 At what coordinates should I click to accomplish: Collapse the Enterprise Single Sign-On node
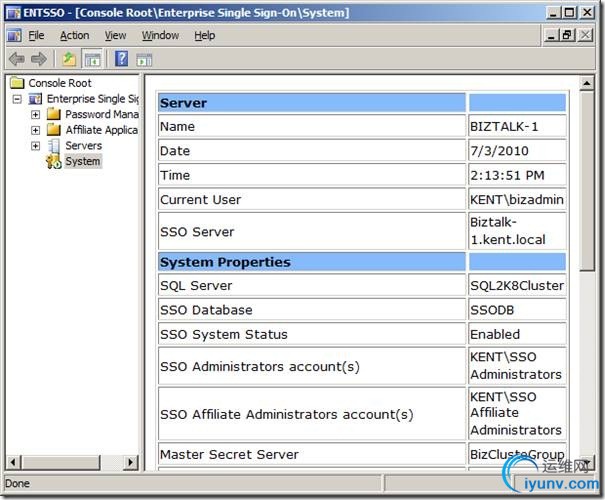tap(17, 99)
